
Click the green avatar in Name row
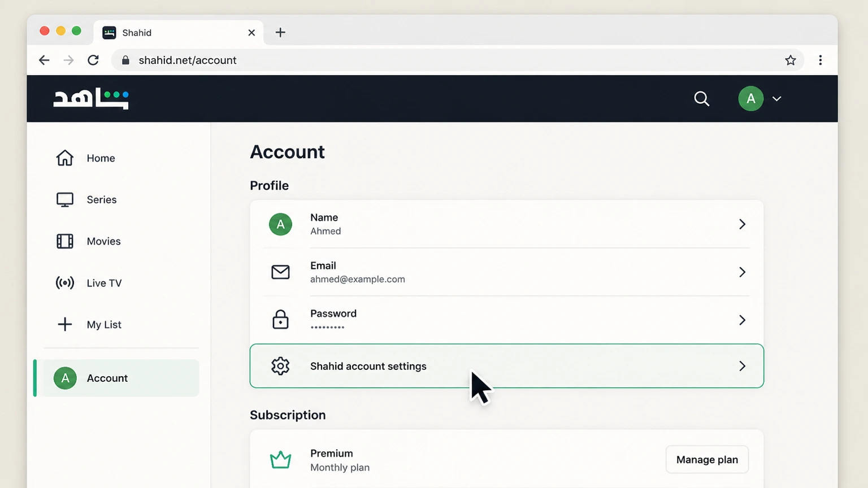pyautogui.click(x=280, y=224)
